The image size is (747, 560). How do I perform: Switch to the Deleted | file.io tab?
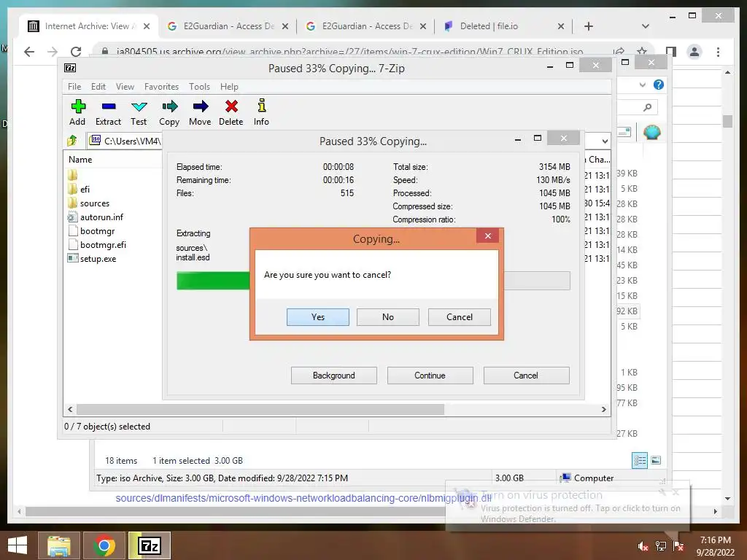pyautogui.click(x=503, y=26)
